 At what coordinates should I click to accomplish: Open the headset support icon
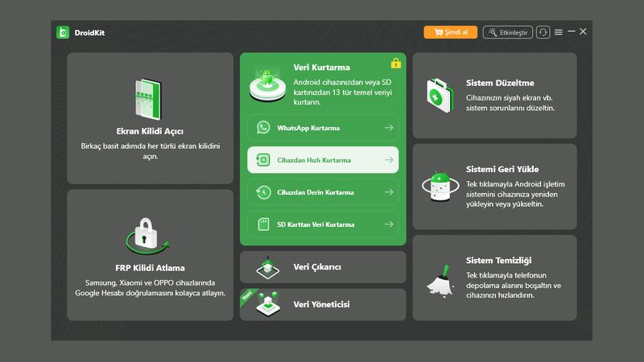543,32
